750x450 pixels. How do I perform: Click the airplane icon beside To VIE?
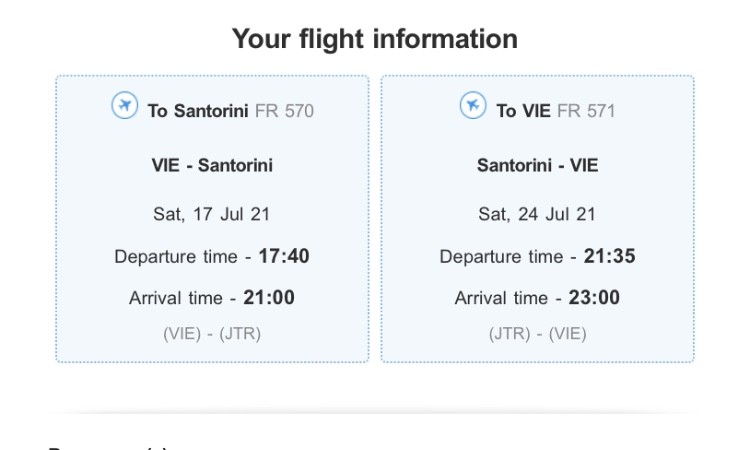[x=473, y=106]
